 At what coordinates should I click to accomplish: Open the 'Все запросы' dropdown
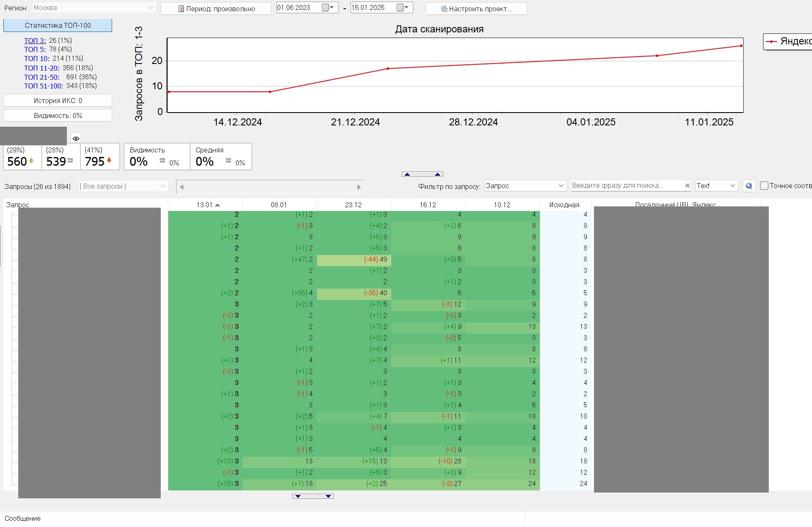[123, 186]
